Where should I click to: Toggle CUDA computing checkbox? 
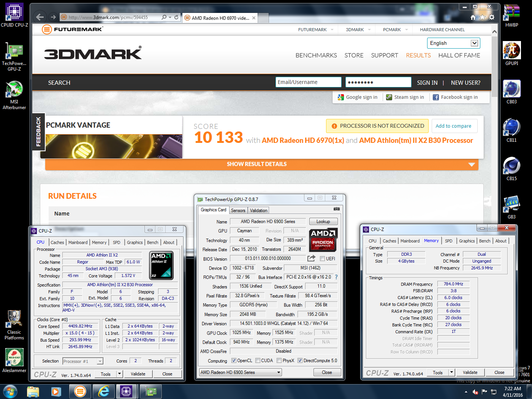tap(258, 361)
